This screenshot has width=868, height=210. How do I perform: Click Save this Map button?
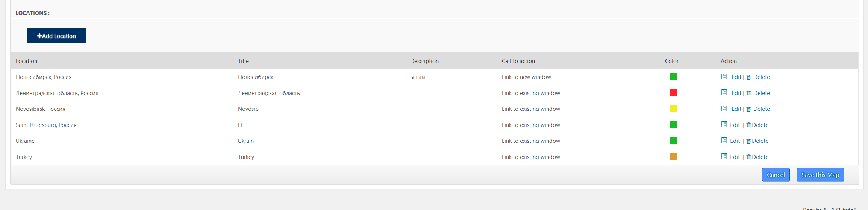click(x=820, y=175)
